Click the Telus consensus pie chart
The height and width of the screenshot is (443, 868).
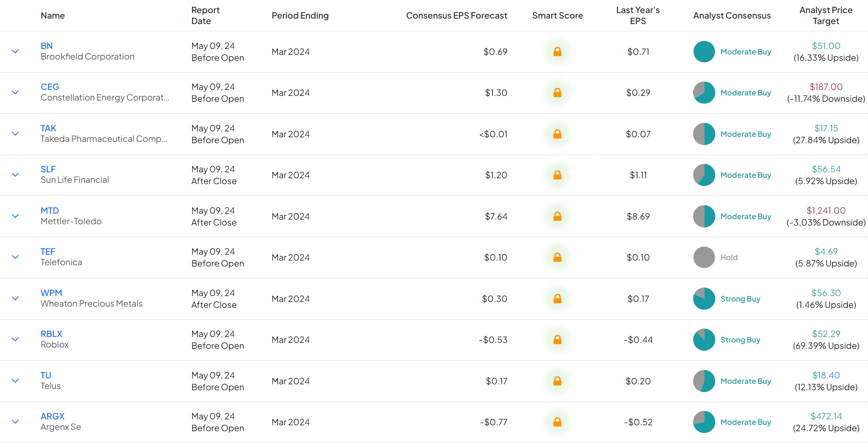point(704,381)
